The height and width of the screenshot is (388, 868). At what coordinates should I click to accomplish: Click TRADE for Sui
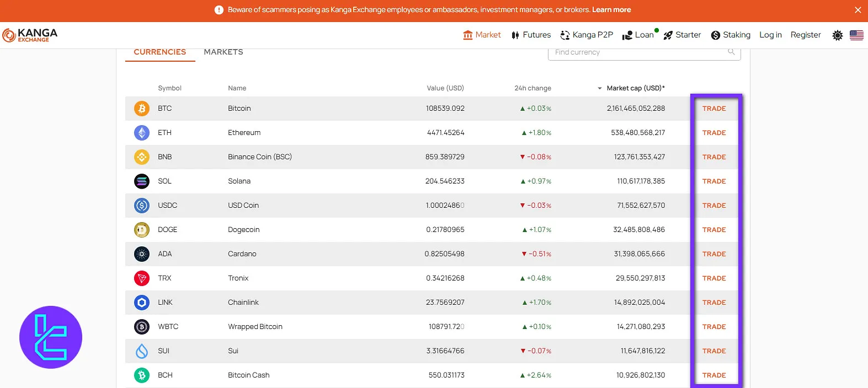[714, 351]
